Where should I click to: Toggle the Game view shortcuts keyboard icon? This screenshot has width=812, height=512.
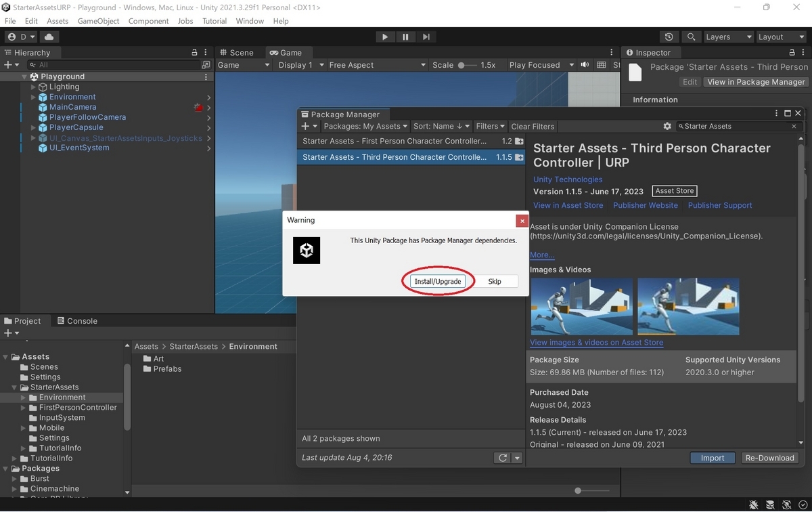coord(602,65)
